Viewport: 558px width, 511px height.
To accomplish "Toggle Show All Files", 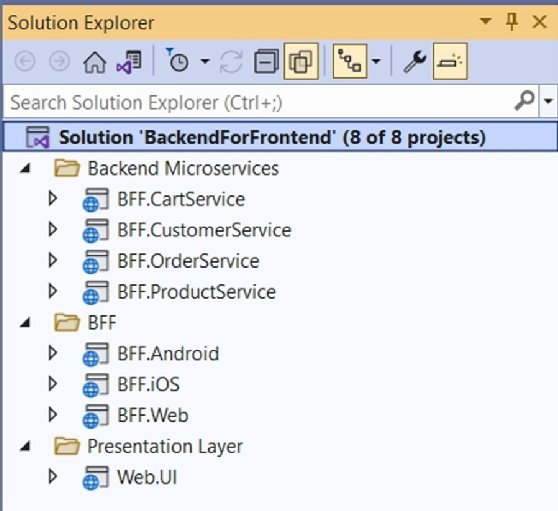I will (x=301, y=62).
